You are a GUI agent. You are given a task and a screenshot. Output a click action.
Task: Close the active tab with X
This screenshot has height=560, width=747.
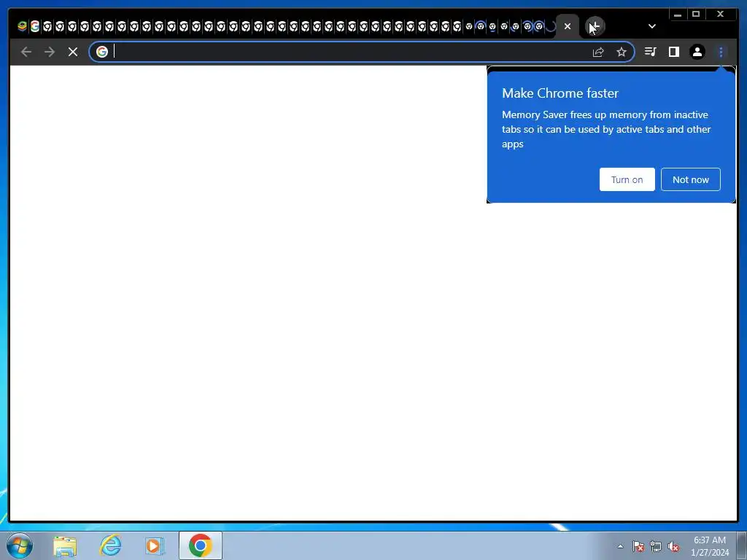pyautogui.click(x=568, y=26)
